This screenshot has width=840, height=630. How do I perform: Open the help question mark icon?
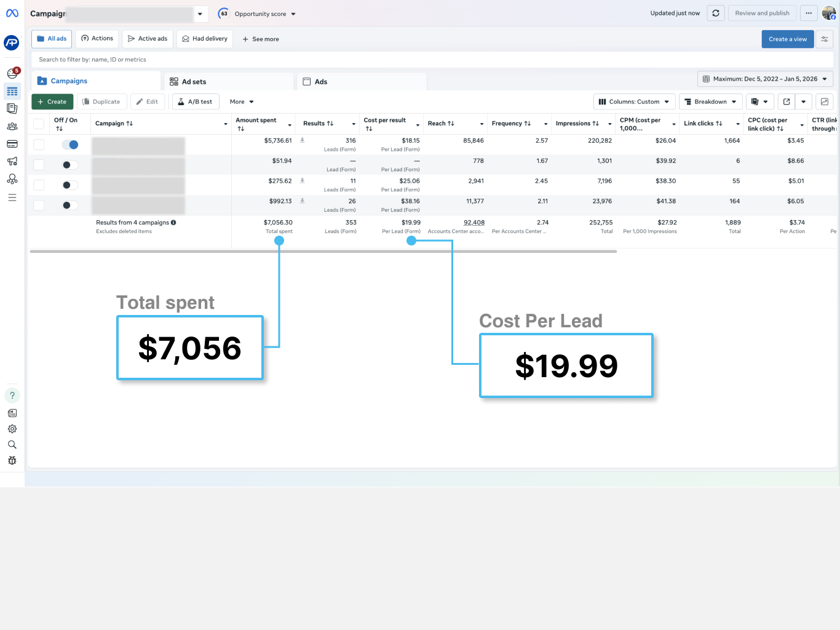click(12, 396)
